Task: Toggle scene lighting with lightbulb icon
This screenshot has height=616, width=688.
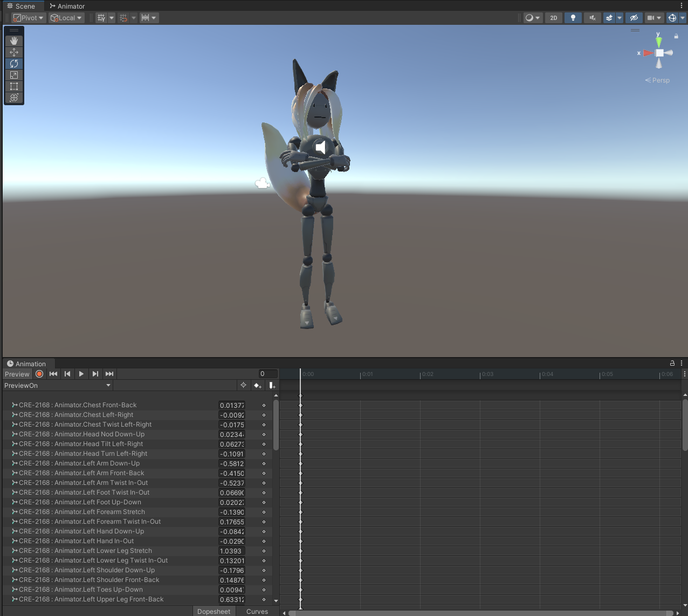Action: [573, 18]
